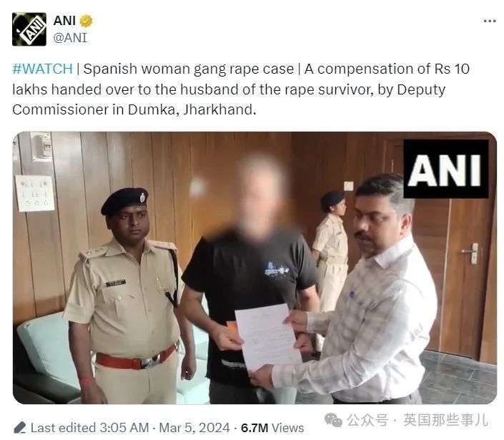Click the ANI watermark logo on the video
Viewport: 504px width, 440px height.
click(x=446, y=169)
